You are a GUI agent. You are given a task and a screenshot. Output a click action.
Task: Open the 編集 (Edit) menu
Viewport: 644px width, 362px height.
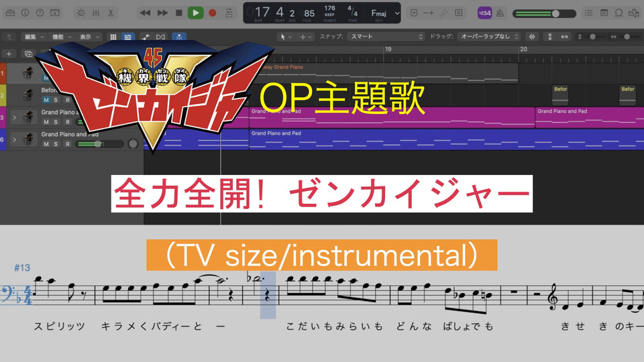[34, 37]
